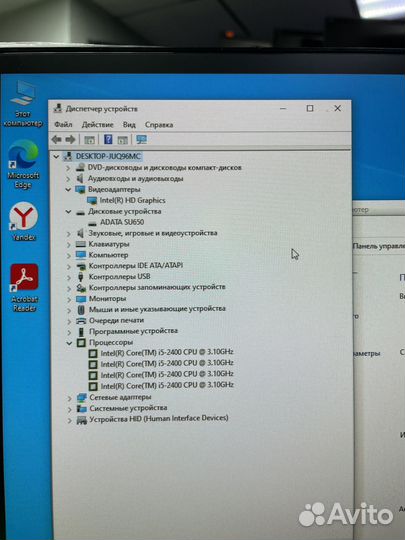405x540 pixels.
Task: Click Мыши mouse device icon
Action: pyautogui.click(x=81, y=310)
